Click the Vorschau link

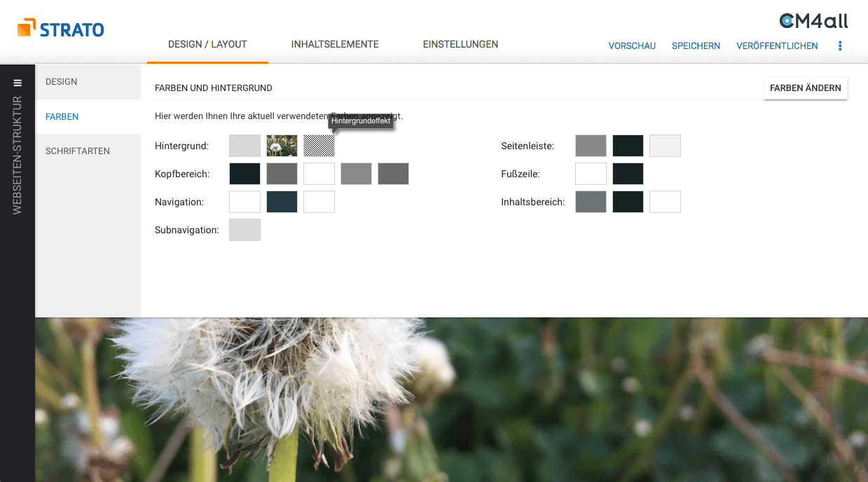(632, 46)
